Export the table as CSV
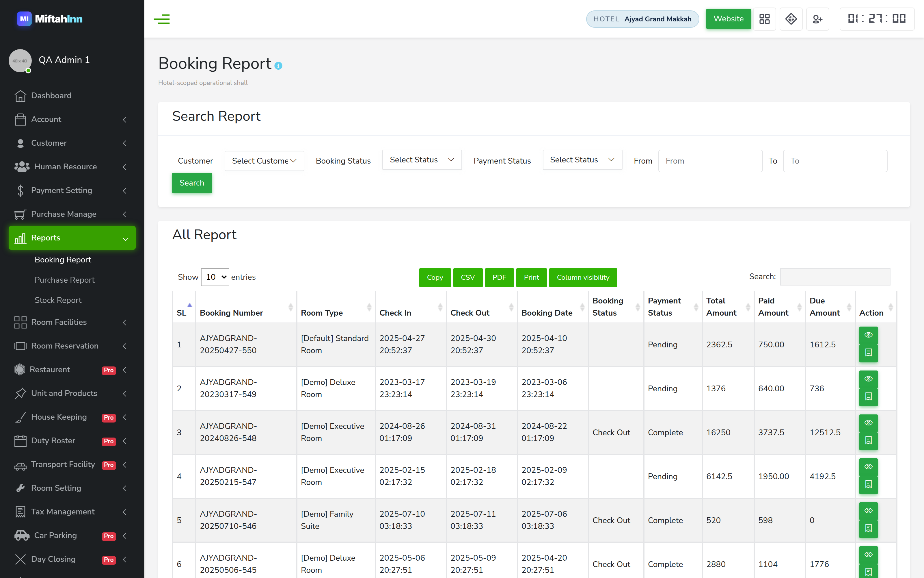The image size is (924, 578). click(468, 277)
